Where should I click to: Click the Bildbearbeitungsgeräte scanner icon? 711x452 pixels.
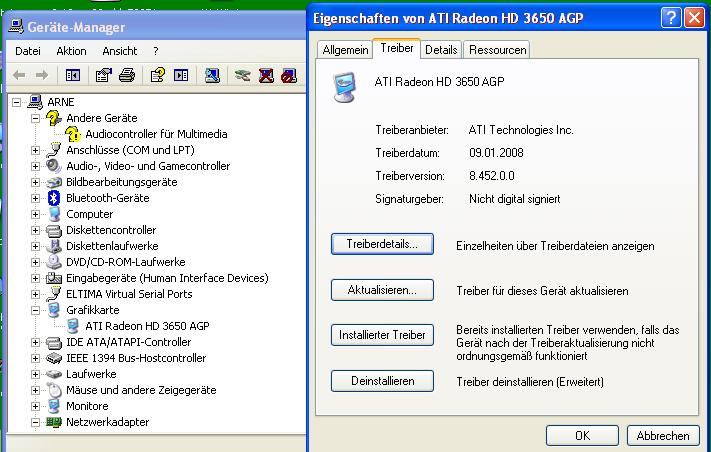(54, 182)
